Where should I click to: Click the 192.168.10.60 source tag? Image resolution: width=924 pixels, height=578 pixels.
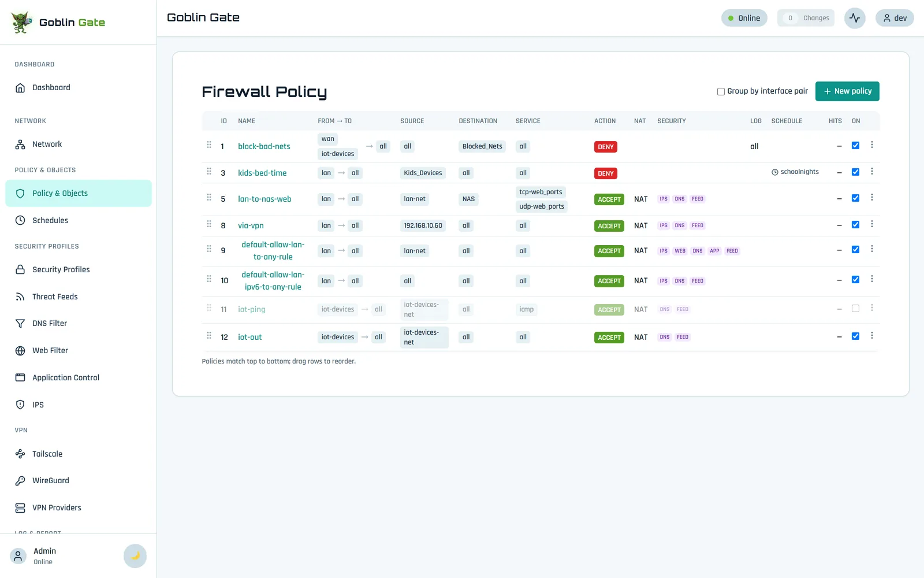click(x=423, y=226)
